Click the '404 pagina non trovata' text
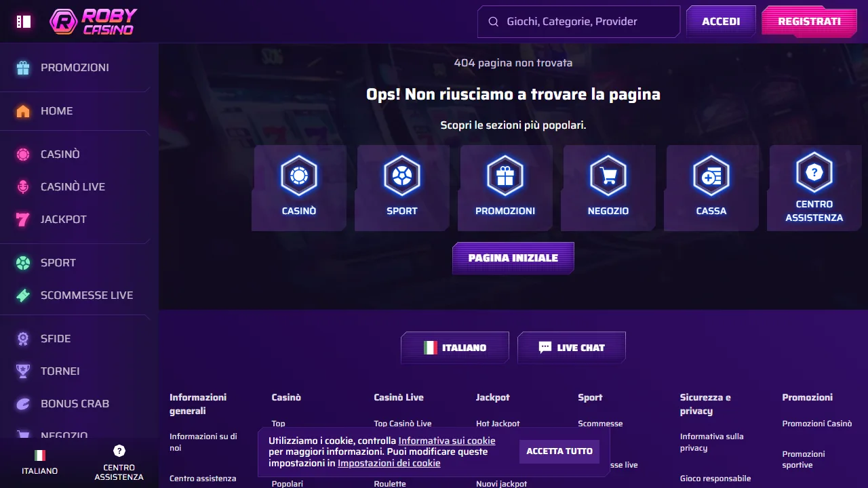The width and height of the screenshot is (868, 488). pos(513,63)
